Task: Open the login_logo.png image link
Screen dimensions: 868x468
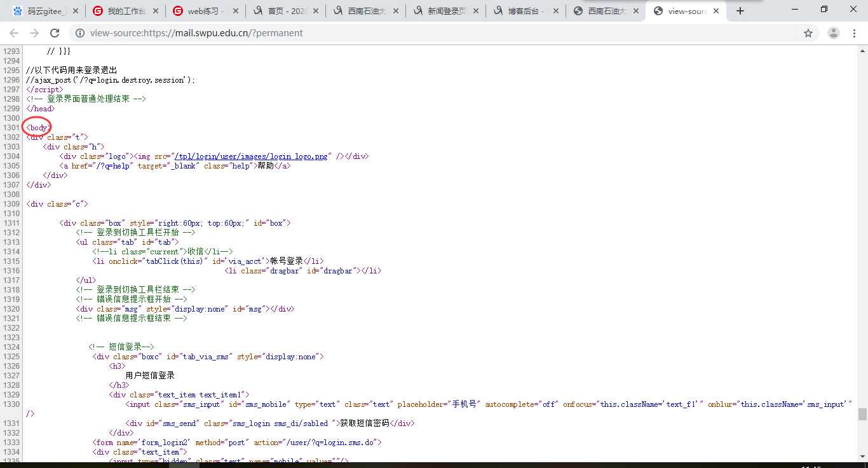Action: (252, 156)
